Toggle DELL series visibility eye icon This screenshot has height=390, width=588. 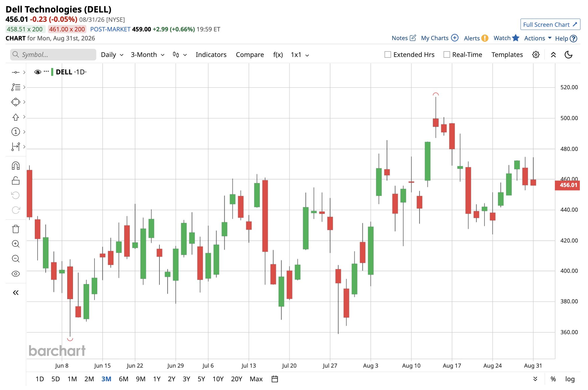pos(38,72)
